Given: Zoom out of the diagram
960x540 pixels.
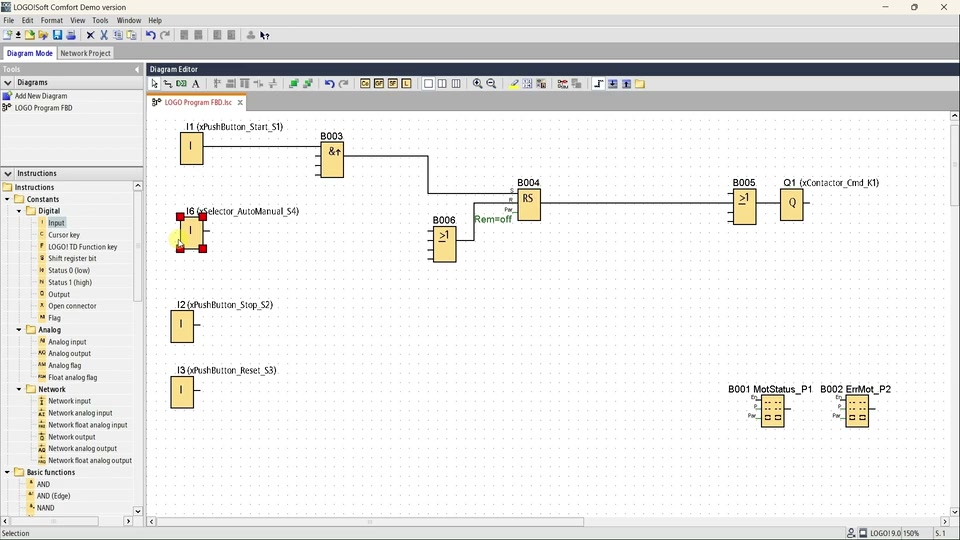Looking at the screenshot, I should 491,84.
